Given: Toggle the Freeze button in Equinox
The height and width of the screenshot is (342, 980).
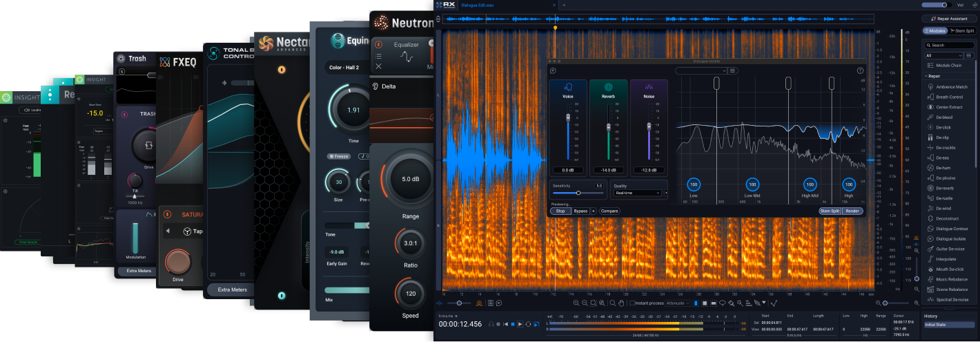Looking at the screenshot, I should tap(338, 156).
